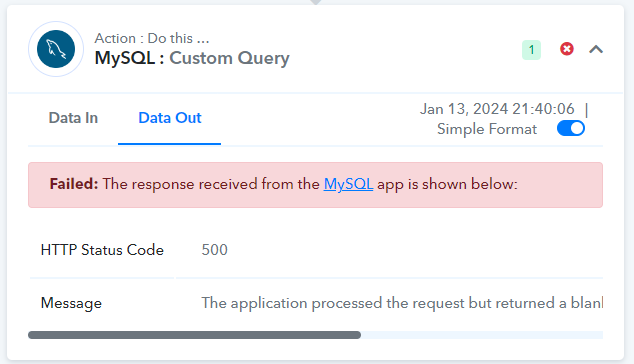Click the HTTP Status Code value 500
This screenshot has height=364, width=634.
tap(215, 250)
